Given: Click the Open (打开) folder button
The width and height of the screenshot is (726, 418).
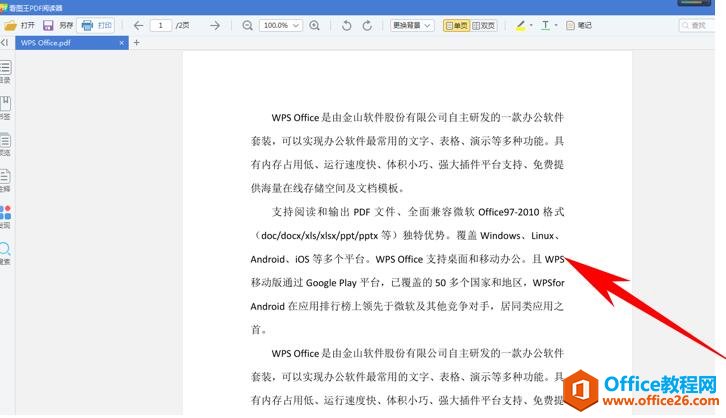Looking at the screenshot, I should 19,25.
